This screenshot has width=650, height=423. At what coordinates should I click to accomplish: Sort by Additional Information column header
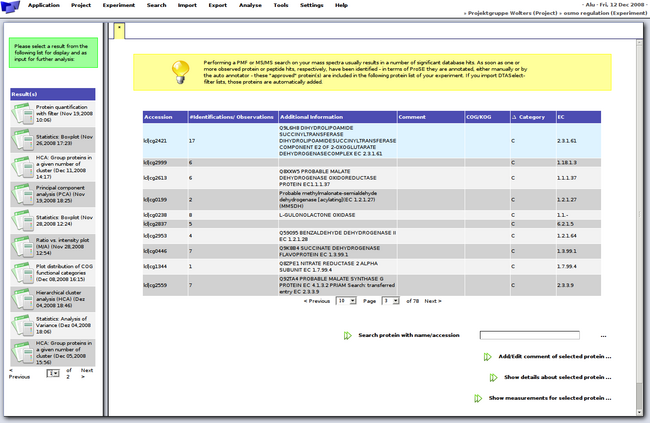pyautogui.click(x=337, y=117)
